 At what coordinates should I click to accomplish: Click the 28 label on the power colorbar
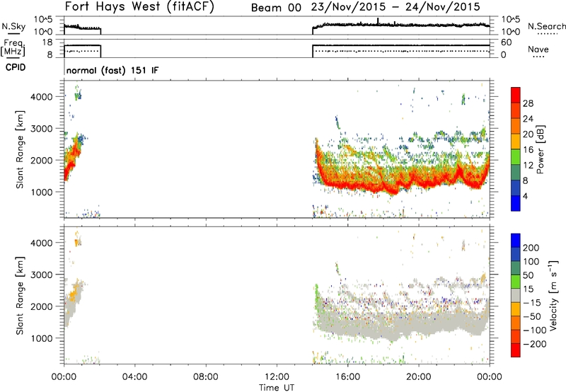pos(528,103)
